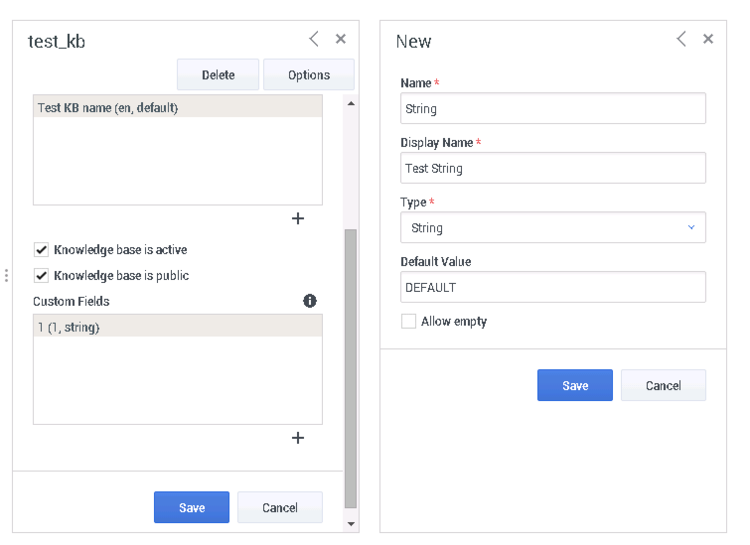Add a new custom field with plus icon
The height and width of the screenshot is (545, 750).
coord(298,437)
